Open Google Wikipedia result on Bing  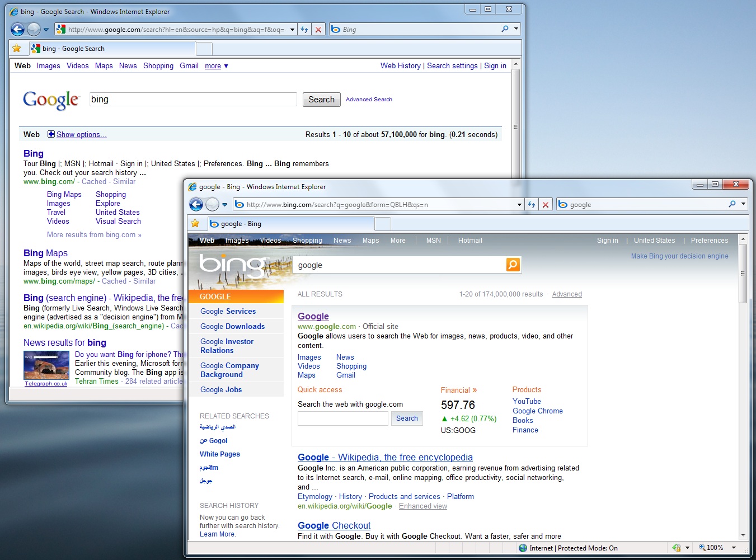pyautogui.click(x=385, y=458)
